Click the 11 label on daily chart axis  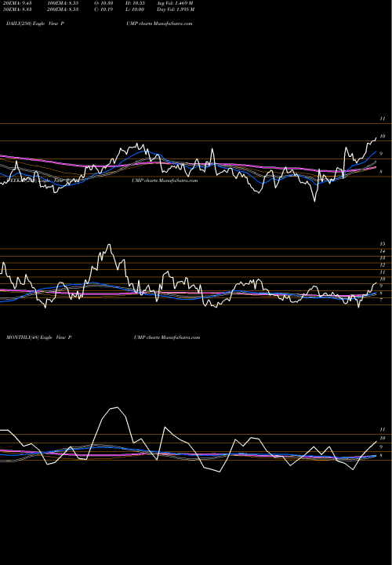383,118
